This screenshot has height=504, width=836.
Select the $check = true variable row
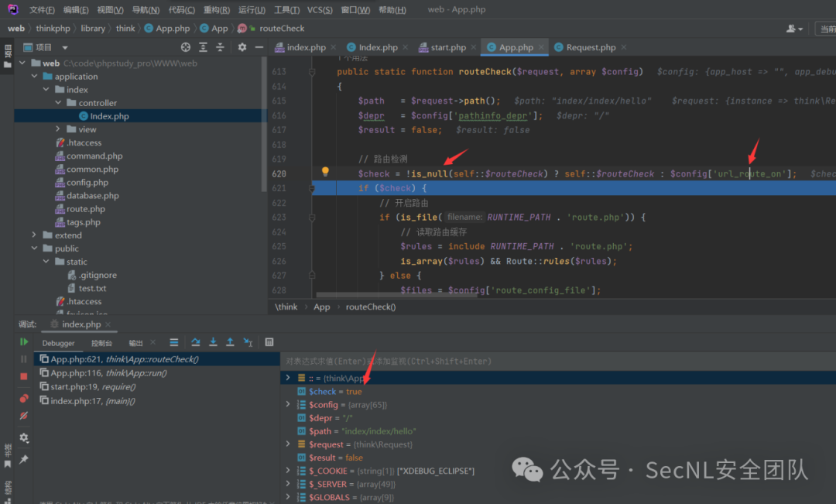[x=557, y=391]
